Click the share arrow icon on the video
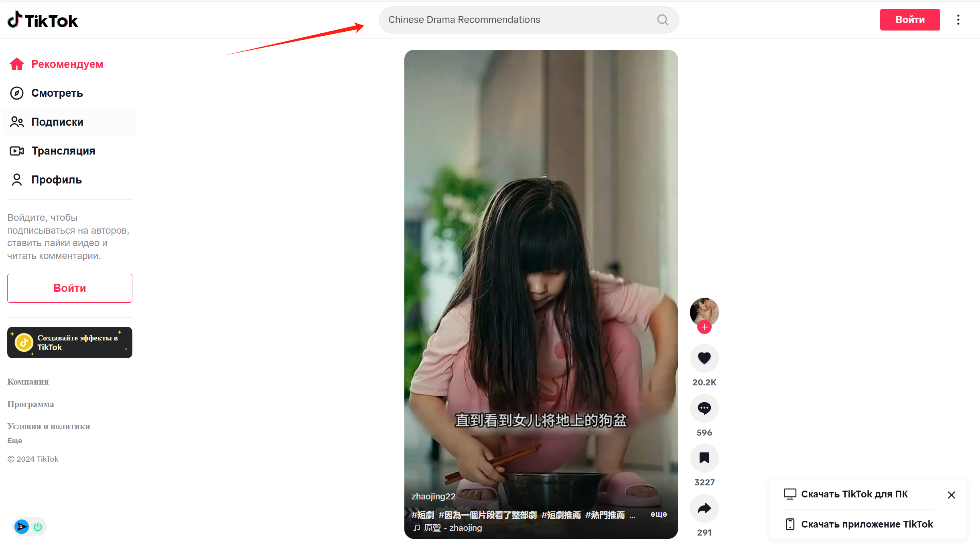Image resolution: width=980 pixels, height=548 pixels. pos(704,508)
